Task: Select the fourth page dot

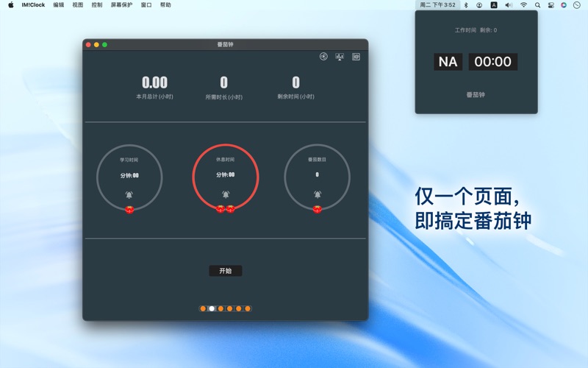Action: tap(230, 308)
